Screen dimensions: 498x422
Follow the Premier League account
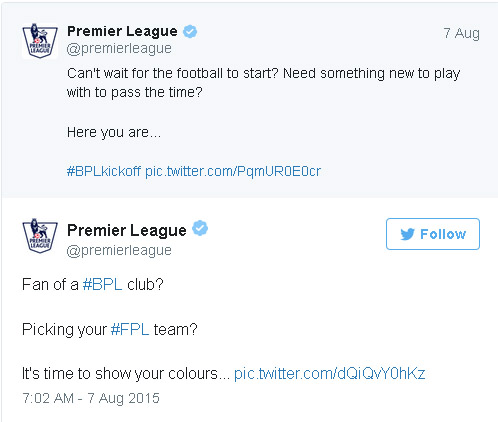433,234
